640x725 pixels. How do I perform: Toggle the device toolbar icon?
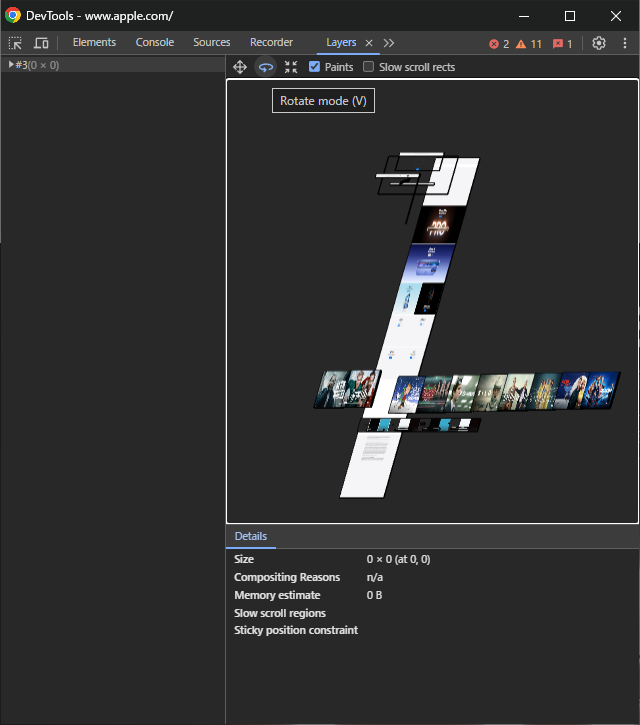(x=41, y=43)
